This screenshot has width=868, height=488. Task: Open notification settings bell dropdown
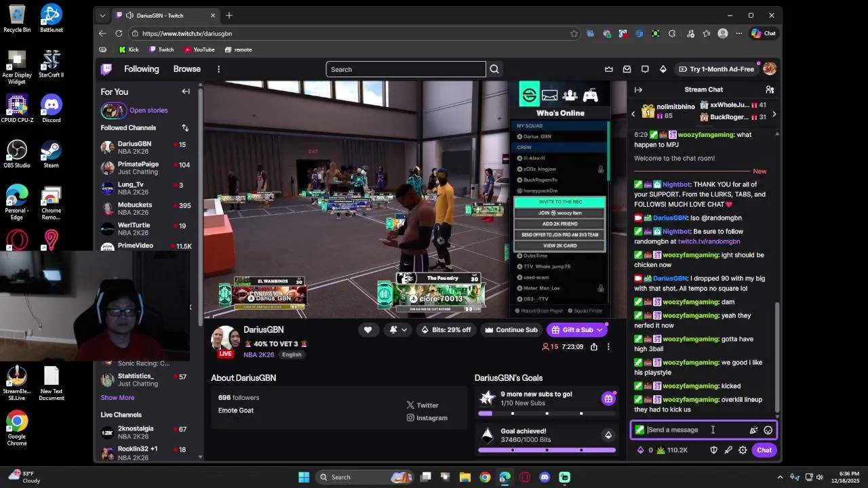pyautogui.click(x=398, y=330)
